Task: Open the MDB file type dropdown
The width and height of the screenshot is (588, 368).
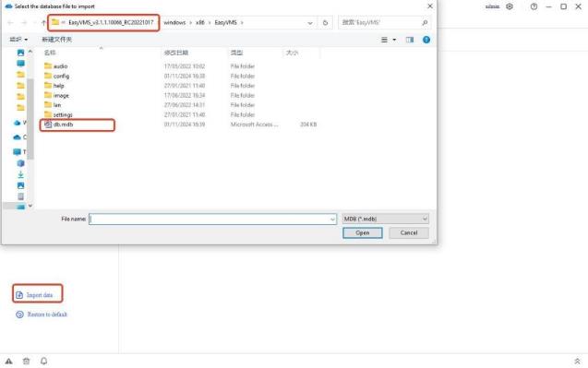Action: tap(386, 219)
